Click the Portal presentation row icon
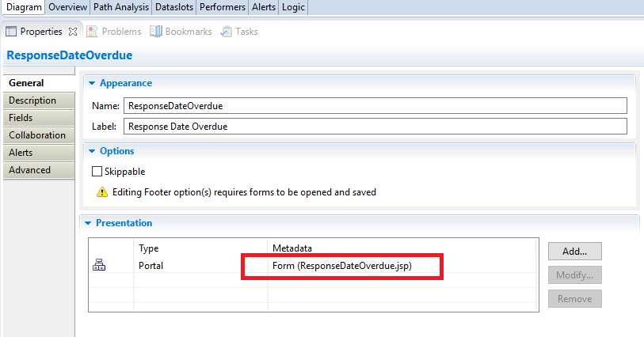644x337 pixels. point(99,265)
